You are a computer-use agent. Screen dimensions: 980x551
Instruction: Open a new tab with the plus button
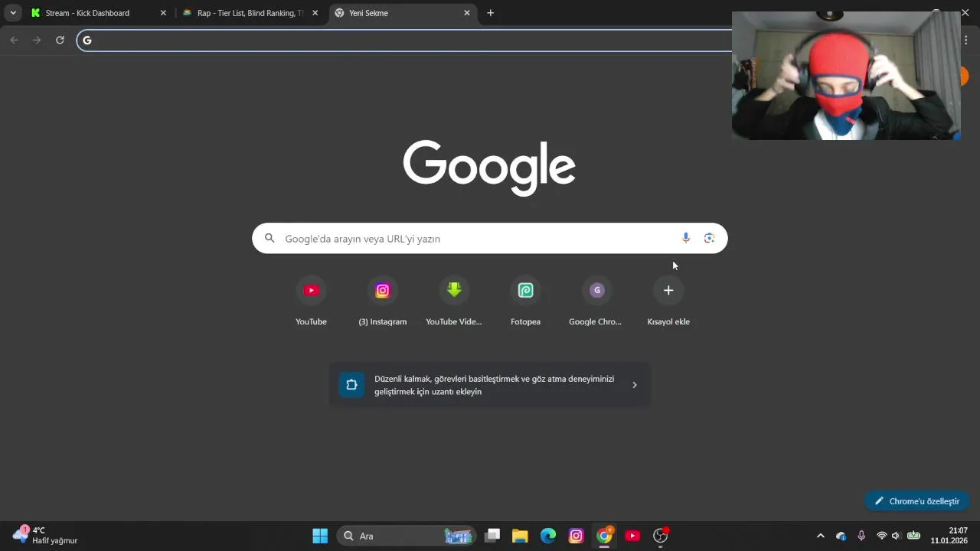click(490, 13)
